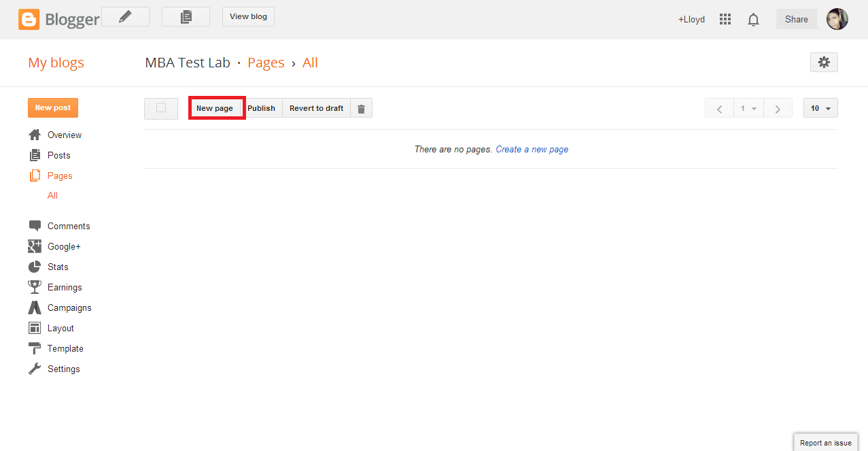Viewport: 868px width, 451px height.
Task: Click the My blogs heading link
Action: click(x=56, y=63)
